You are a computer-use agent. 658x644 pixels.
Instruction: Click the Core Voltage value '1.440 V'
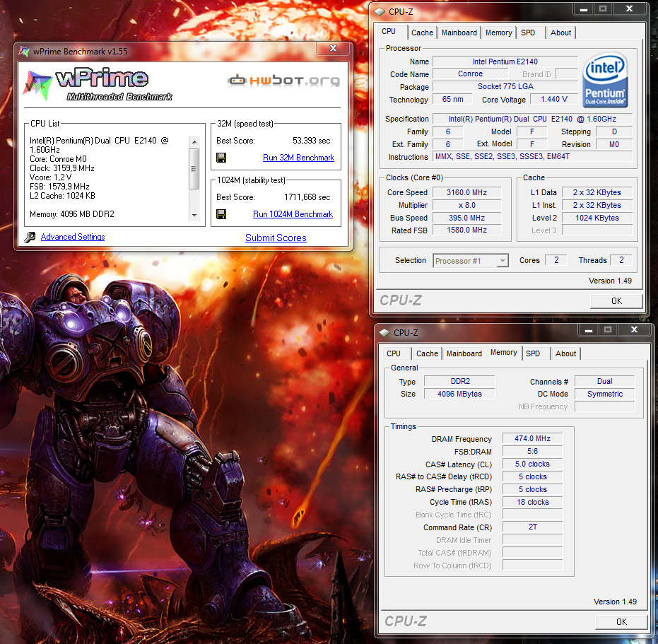pyautogui.click(x=554, y=99)
